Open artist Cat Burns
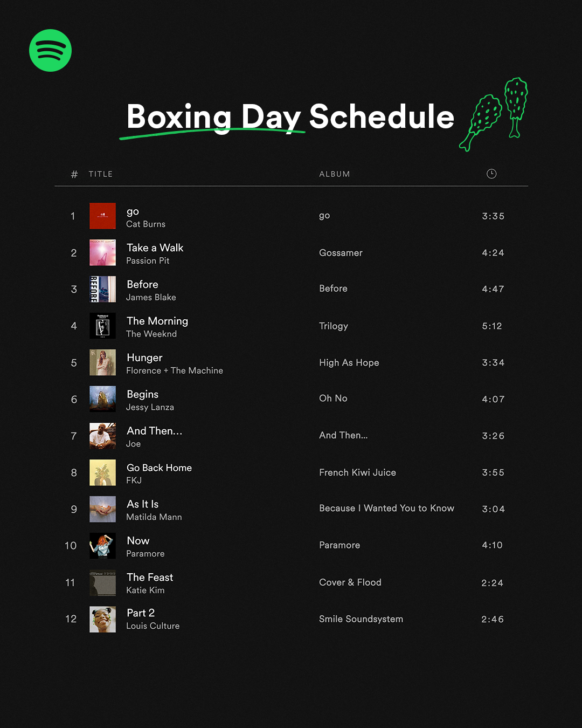Viewport: 582px width, 728px height. (x=145, y=224)
